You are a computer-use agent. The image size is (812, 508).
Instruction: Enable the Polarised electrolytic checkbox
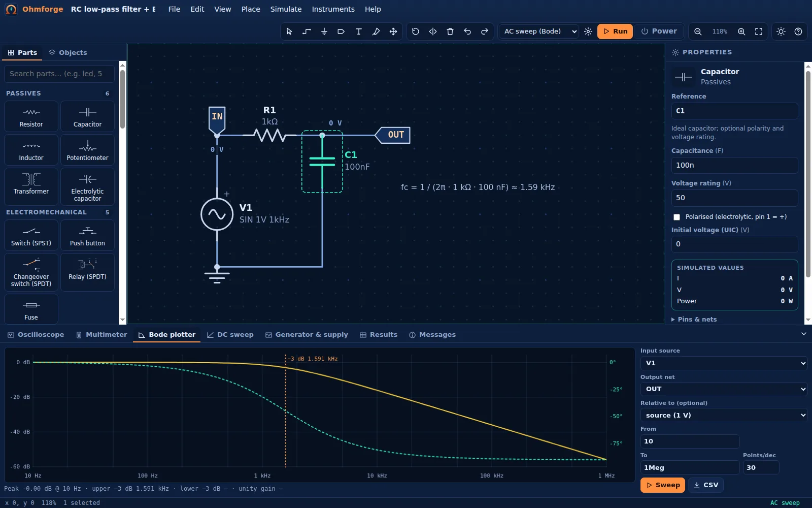(x=676, y=217)
